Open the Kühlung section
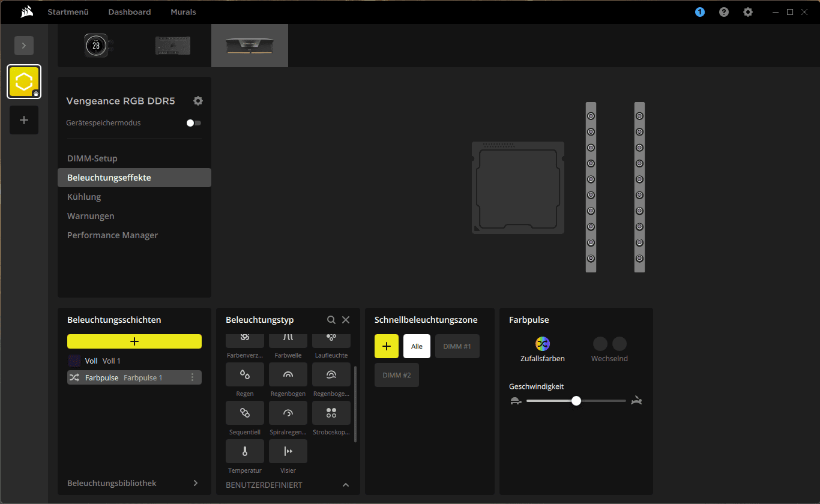The height and width of the screenshot is (504, 820). pos(134,197)
